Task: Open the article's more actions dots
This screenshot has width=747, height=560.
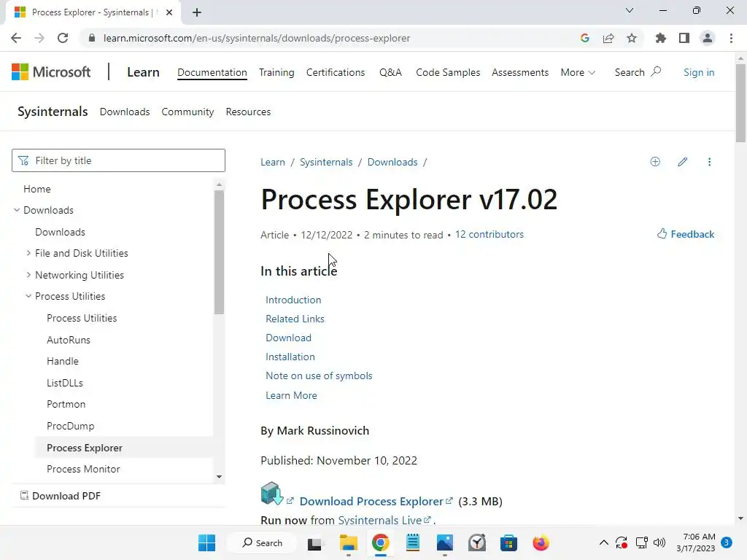Action: [x=709, y=162]
